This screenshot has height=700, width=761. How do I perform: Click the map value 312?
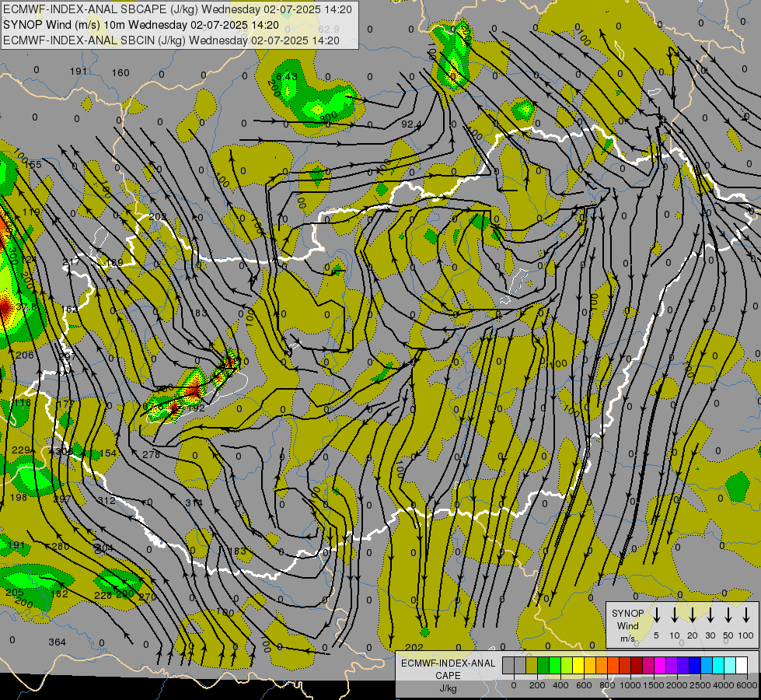(106, 500)
